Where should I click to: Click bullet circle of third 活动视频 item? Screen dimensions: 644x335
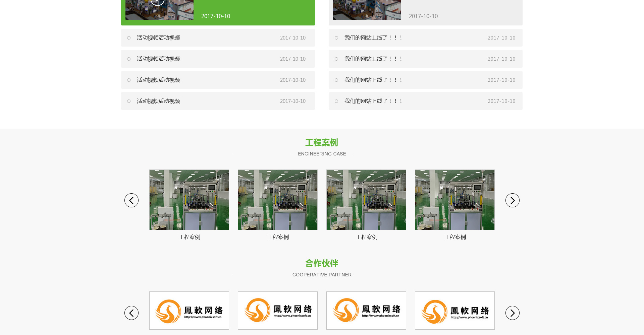tap(129, 80)
